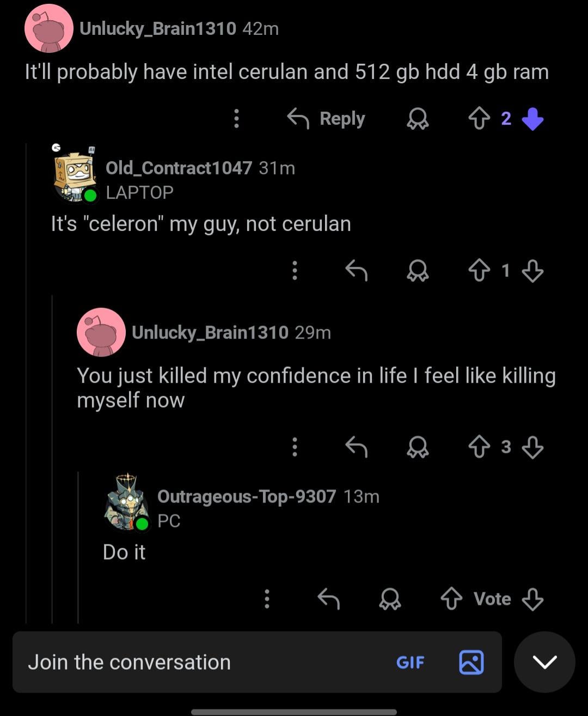Remove downvote on the cerulan comment

(x=532, y=119)
